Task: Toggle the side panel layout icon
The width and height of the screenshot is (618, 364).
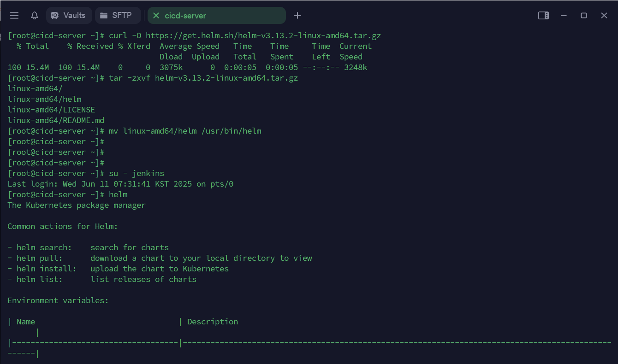Action: (543, 16)
